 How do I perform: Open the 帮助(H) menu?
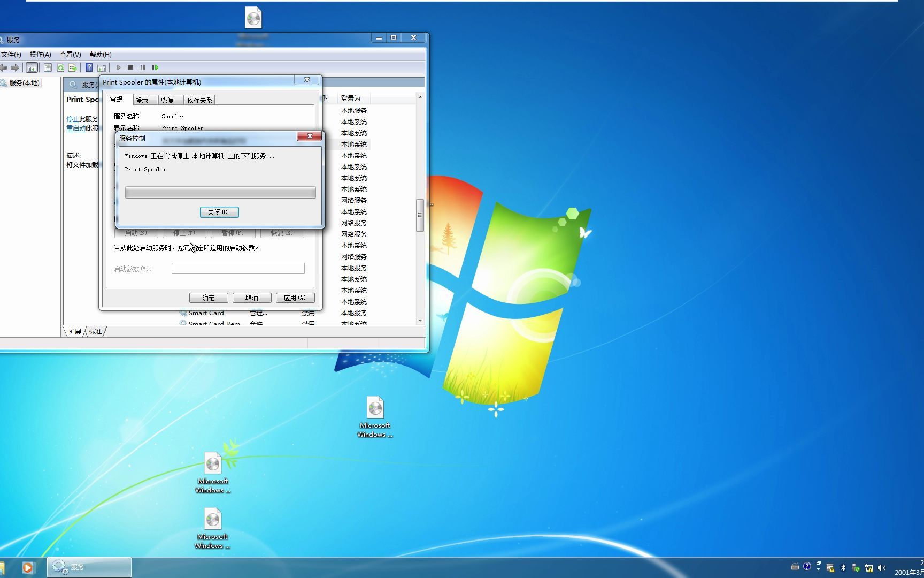click(x=101, y=55)
